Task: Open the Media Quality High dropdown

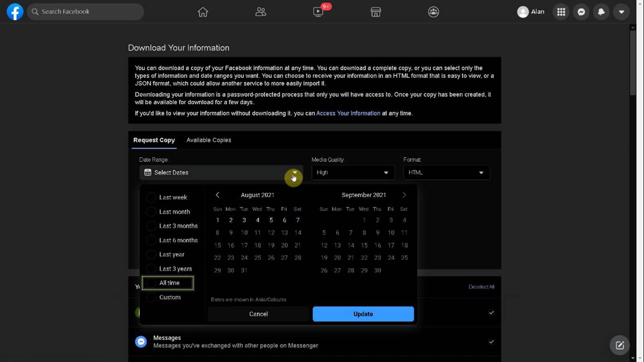Action: click(353, 173)
